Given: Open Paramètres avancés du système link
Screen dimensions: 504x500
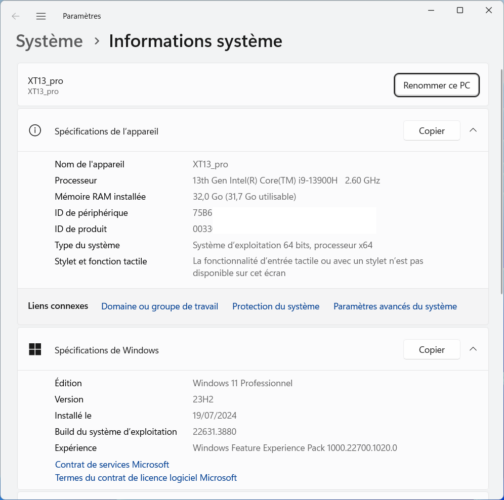Looking at the screenshot, I should (395, 306).
